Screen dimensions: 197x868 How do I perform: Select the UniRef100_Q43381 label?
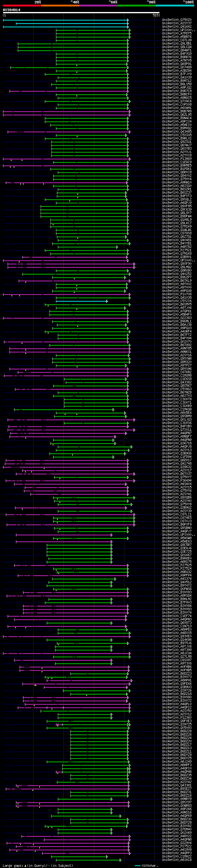click(177, 785)
